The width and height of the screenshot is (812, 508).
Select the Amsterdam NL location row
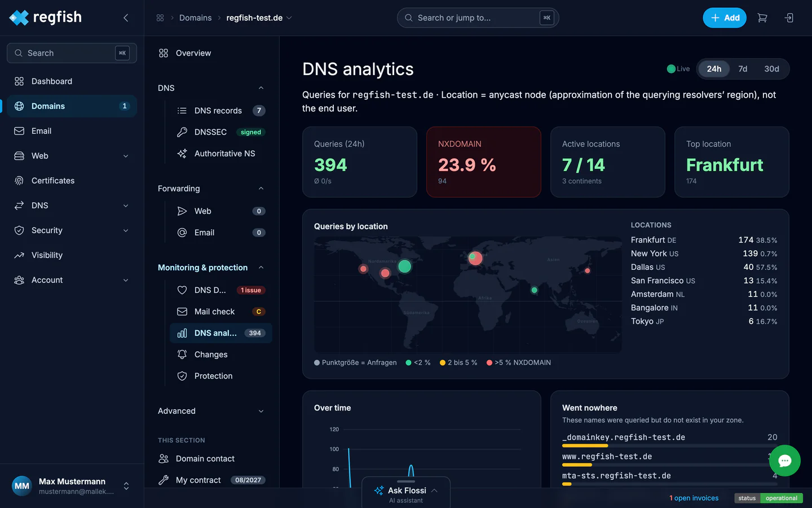pos(704,294)
